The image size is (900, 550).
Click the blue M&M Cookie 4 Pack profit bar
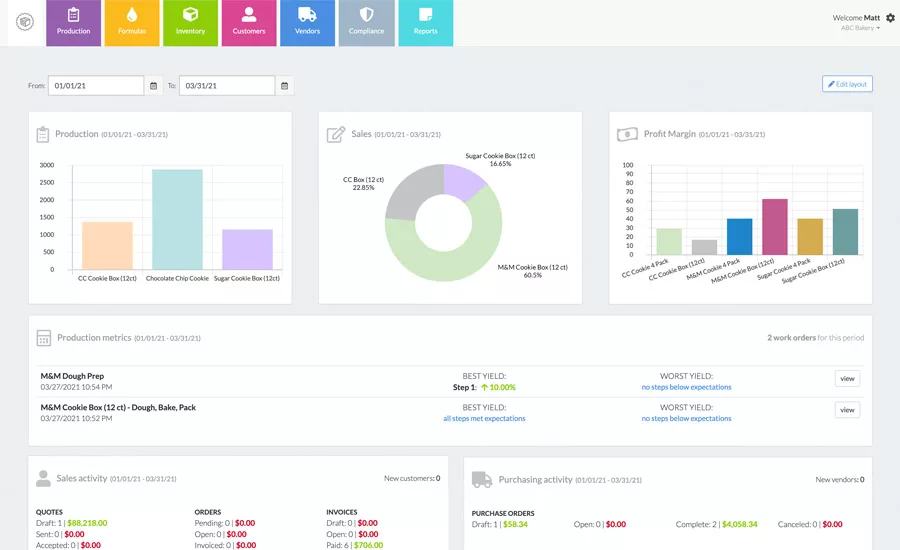pos(739,237)
